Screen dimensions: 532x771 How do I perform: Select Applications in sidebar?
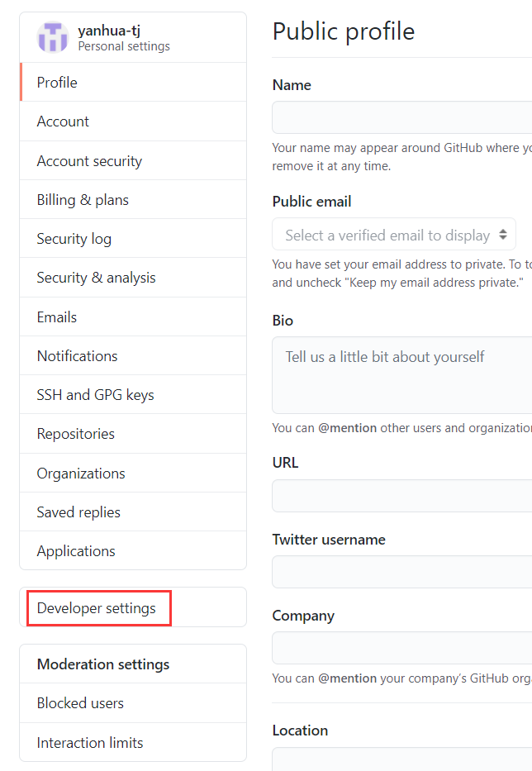pos(133,550)
